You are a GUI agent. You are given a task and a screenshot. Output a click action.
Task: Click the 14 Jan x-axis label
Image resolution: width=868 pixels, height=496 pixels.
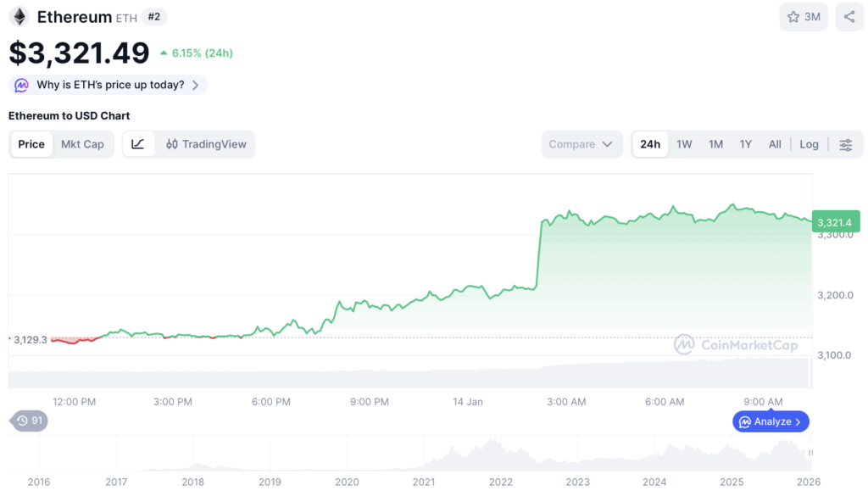[x=468, y=402]
